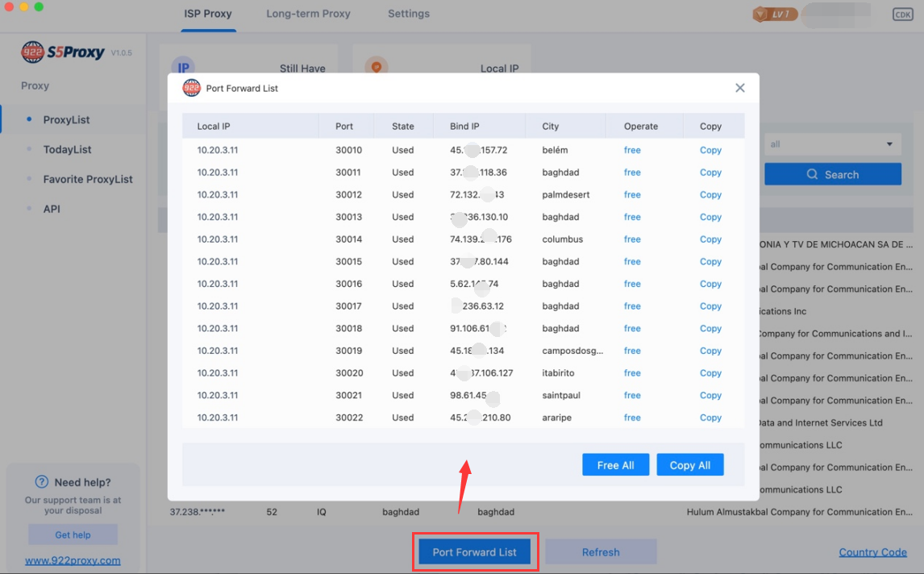924x574 pixels.
Task: Free the port 30017 entry
Action: pyautogui.click(x=632, y=306)
